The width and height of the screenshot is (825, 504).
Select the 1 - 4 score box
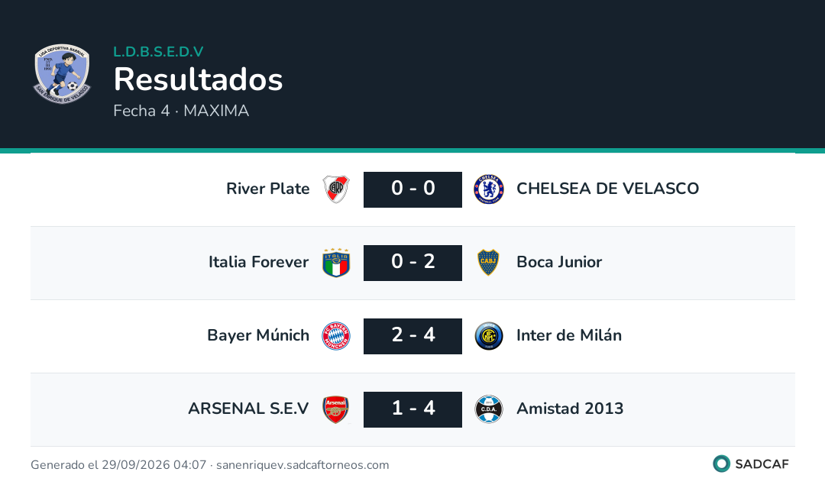coord(413,409)
